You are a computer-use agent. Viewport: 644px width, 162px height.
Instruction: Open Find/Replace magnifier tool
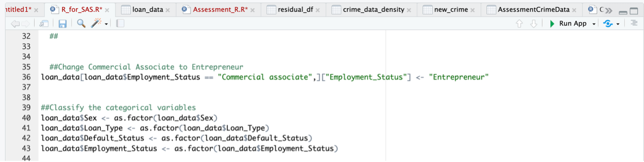click(81, 23)
